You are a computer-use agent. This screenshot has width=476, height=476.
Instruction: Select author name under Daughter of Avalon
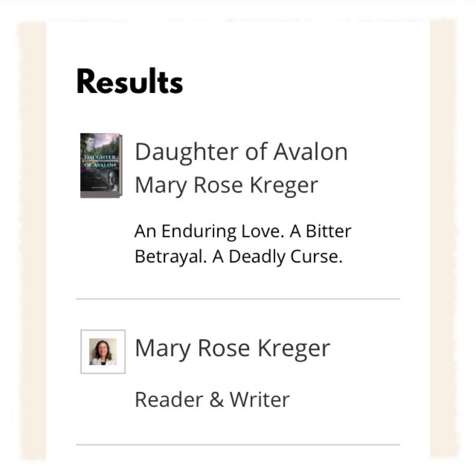[226, 185]
